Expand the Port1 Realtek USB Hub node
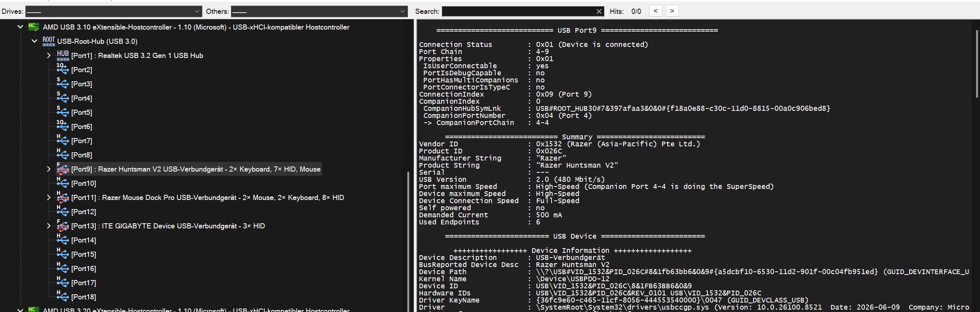This screenshot has width=980, height=312. [48, 55]
